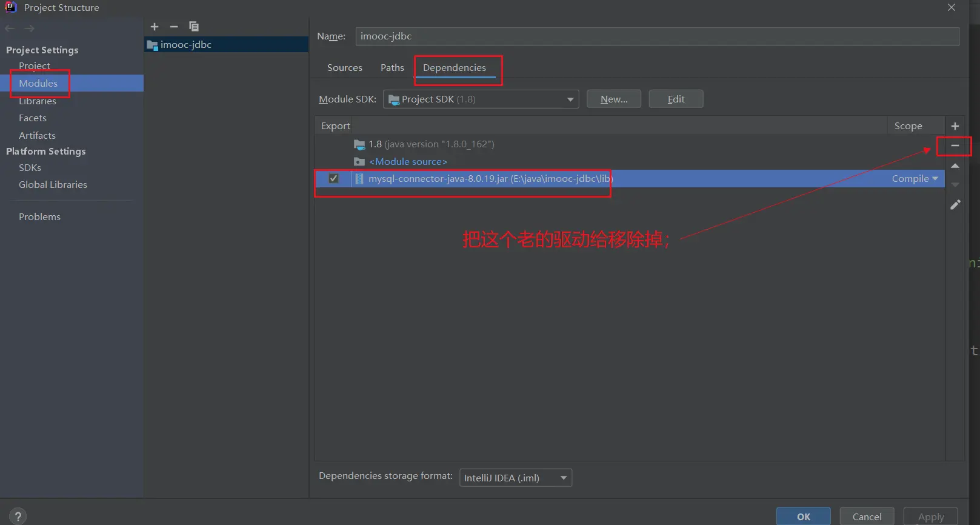980x525 pixels.
Task: Click the module Name input field
Action: pos(656,36)
